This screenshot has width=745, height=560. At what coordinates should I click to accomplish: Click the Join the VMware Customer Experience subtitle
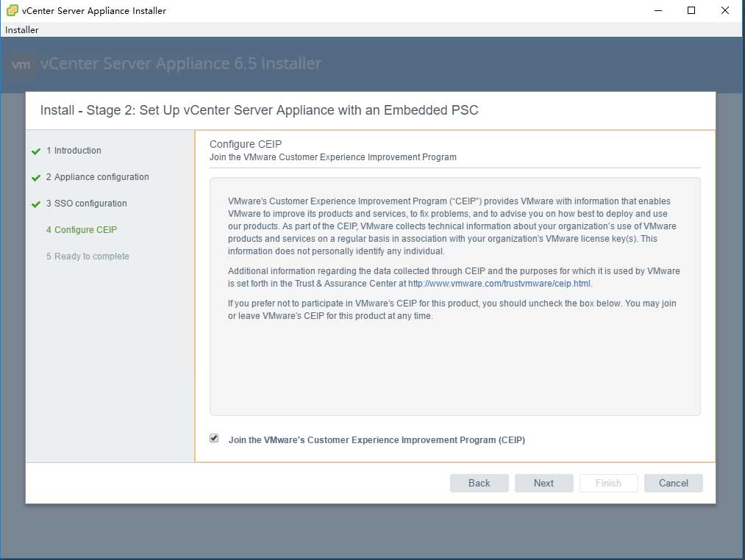[x=333, y=157]
